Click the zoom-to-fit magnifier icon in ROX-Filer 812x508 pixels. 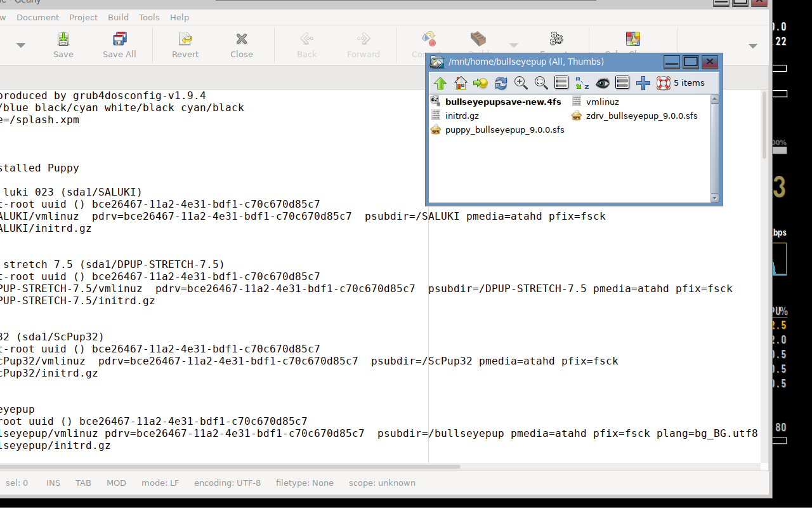click(x=541, y=83)
